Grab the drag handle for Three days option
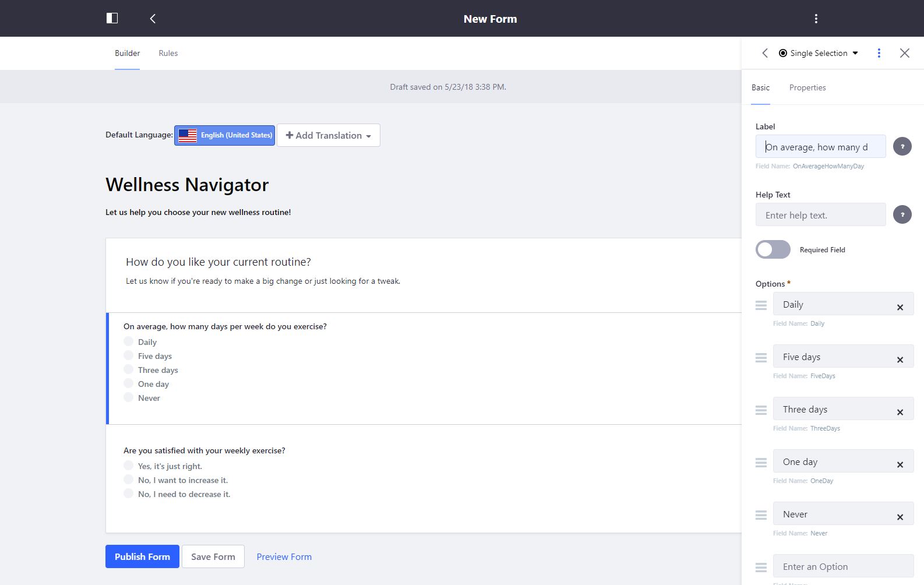 pyautogui.click(x=761, y=410)
